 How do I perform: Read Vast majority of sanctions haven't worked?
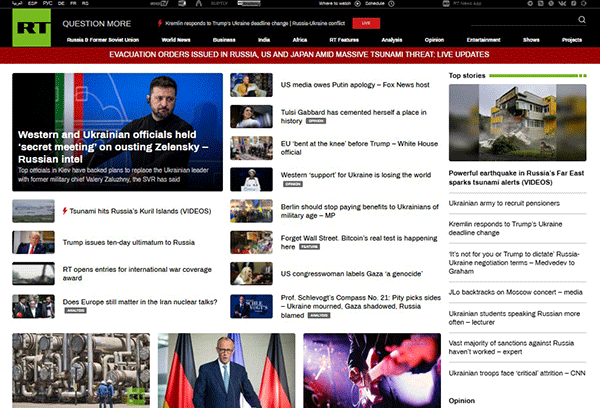click(511, 347)
